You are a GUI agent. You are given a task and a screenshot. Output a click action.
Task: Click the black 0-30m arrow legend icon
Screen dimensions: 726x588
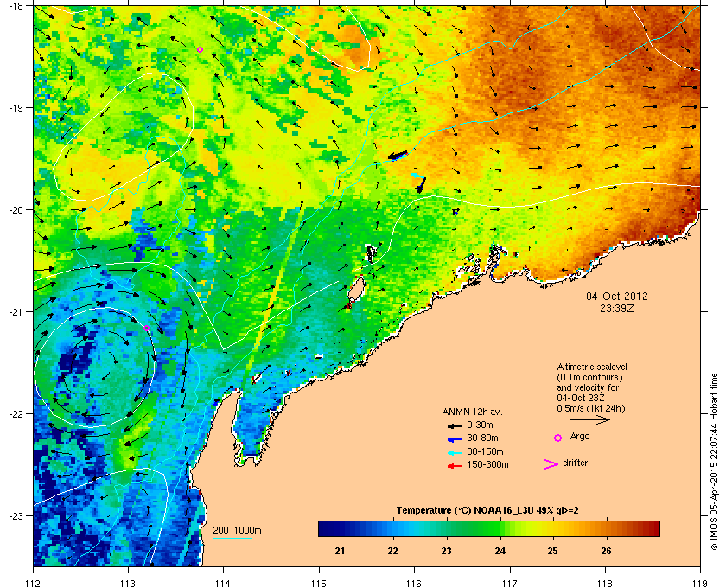tap(455, 425)
